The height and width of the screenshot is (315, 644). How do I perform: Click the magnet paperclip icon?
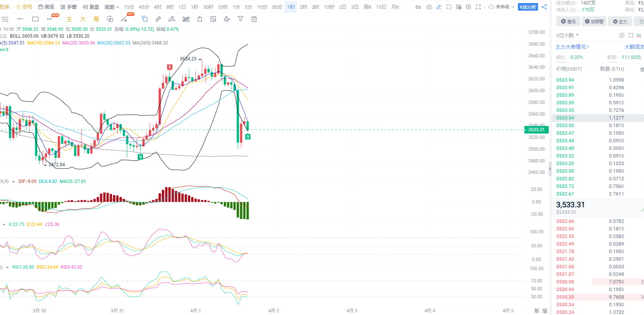[227, 19]
